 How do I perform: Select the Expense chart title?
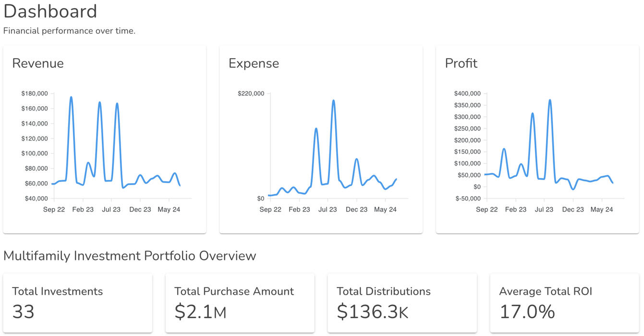pyautogui.click(x=254, y=63)
